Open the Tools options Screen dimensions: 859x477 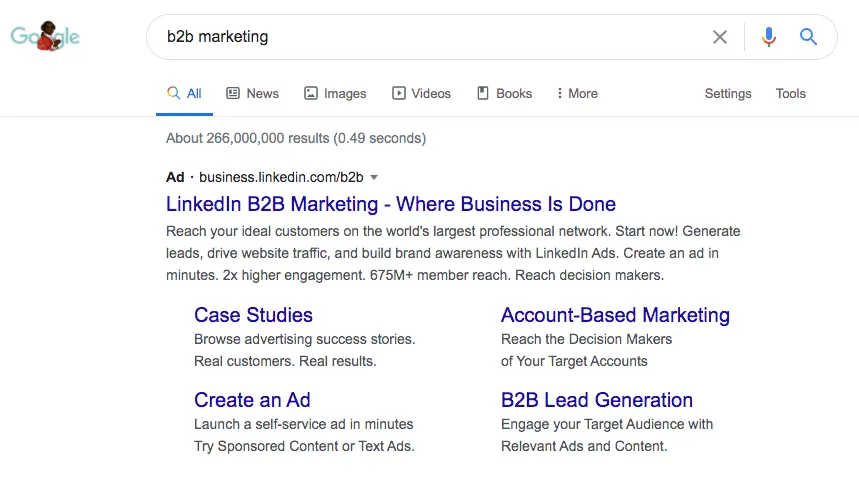tap(790, 93)
